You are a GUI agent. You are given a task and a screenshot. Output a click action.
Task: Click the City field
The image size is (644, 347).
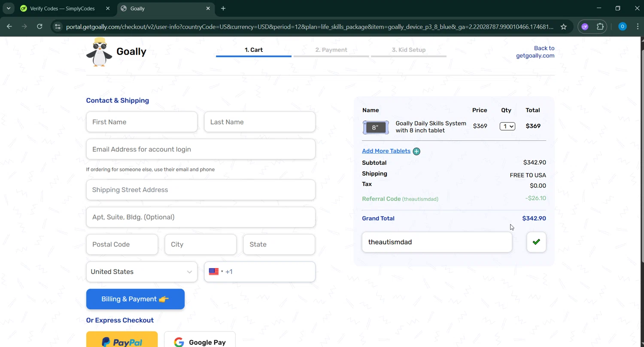tap(200, 244)
